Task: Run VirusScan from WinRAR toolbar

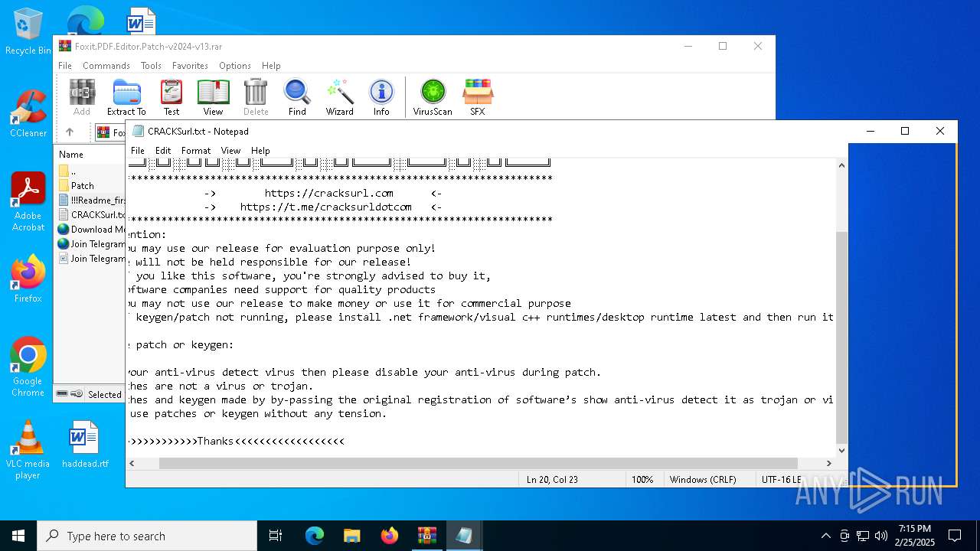Action: click(433, 97)
